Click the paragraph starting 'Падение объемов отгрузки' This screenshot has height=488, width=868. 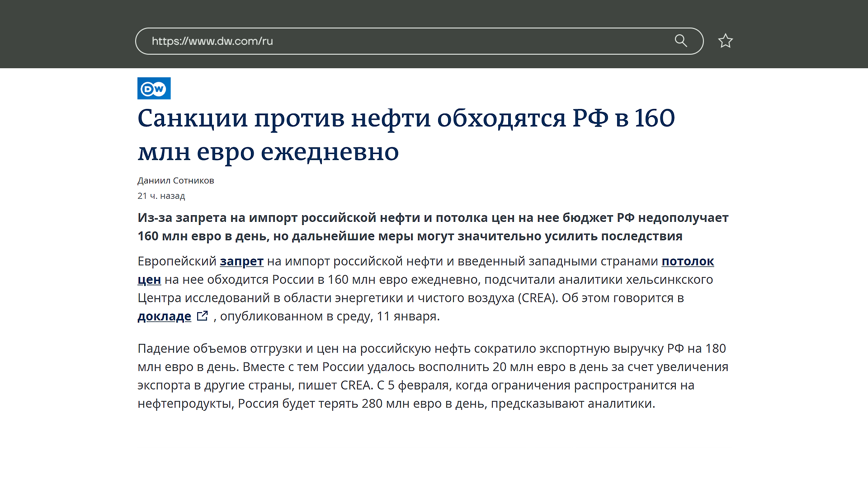(433, 376)
